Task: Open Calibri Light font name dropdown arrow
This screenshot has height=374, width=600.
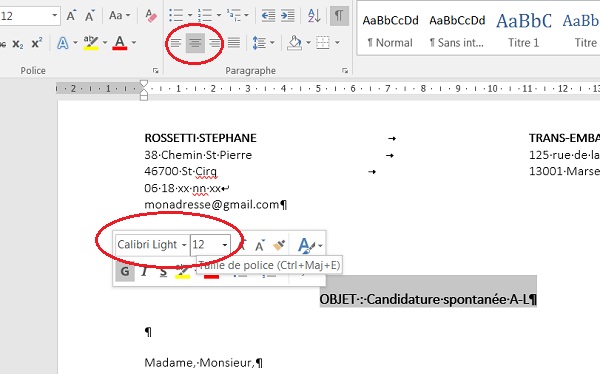Action: click(184, 245)
